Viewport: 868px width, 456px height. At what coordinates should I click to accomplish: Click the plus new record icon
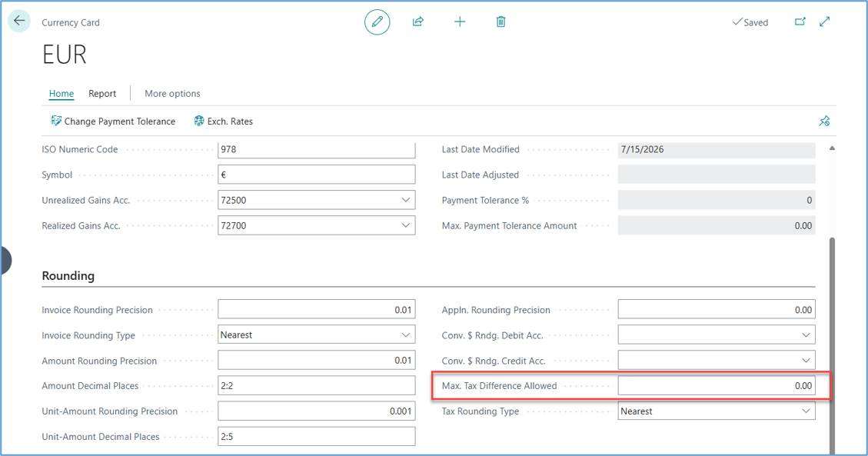[x=460, y=22]
